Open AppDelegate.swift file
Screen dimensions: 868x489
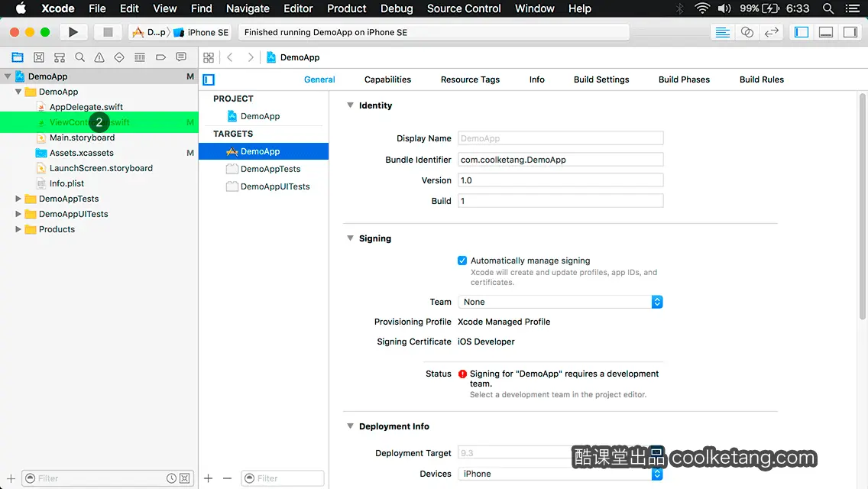point(86,107)
